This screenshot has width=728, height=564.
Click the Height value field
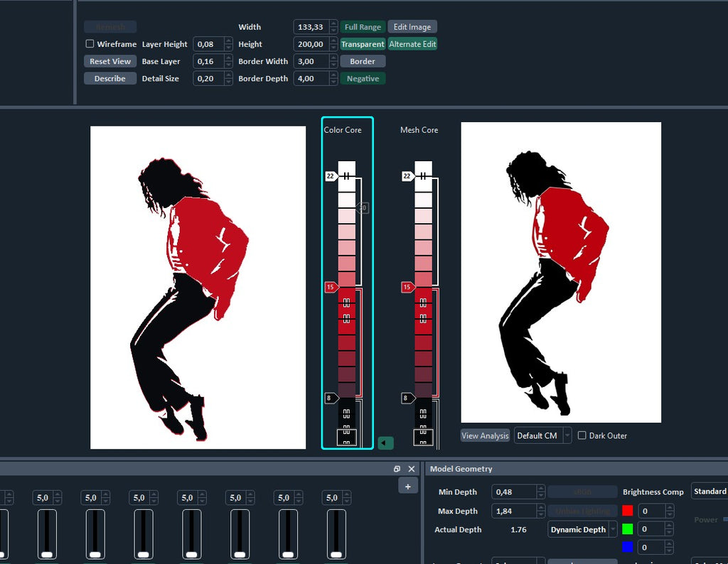click(311, 44)
